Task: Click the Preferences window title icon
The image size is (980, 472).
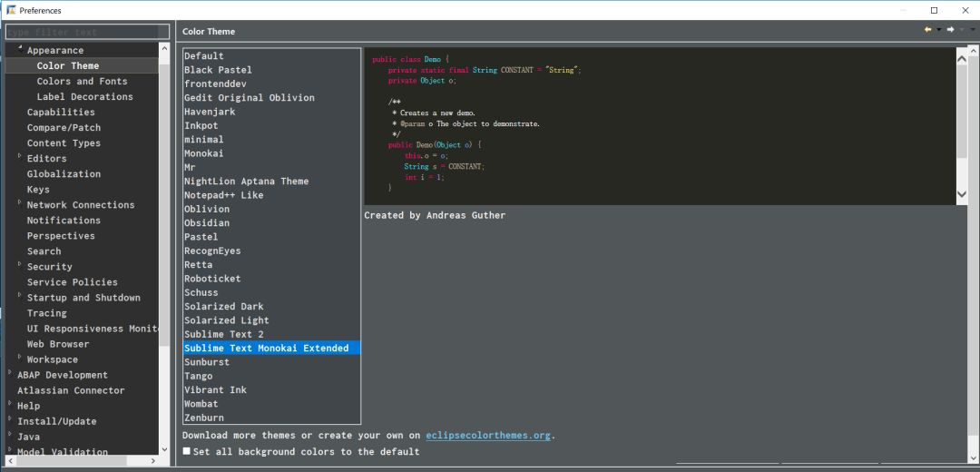Action: 11,10
